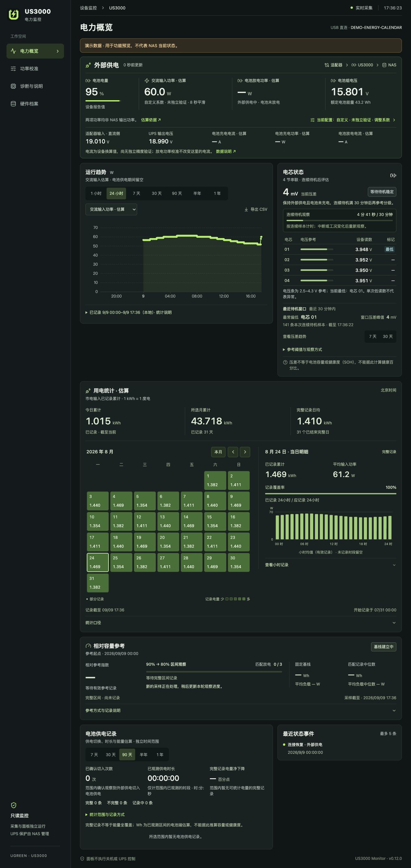This screenshot has height=868, width=411.
Task: Select the 7 天 trend range
Action: [x=136, y=194]
